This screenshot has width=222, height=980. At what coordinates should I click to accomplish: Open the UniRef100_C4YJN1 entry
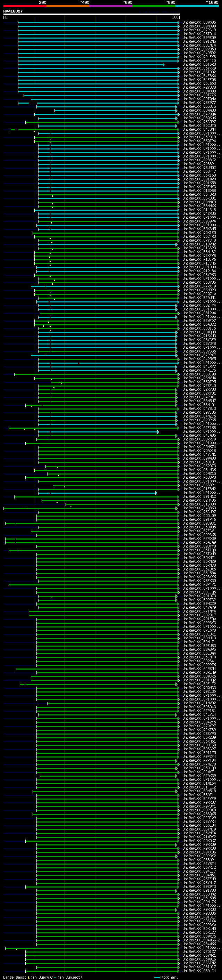click(199, 454)
